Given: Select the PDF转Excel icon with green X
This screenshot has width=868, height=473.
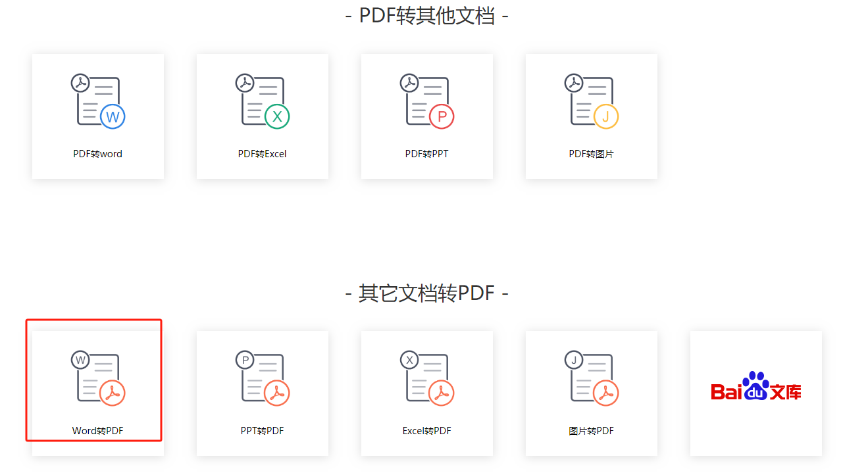Looking at the screenshot, I should [263, 101].
